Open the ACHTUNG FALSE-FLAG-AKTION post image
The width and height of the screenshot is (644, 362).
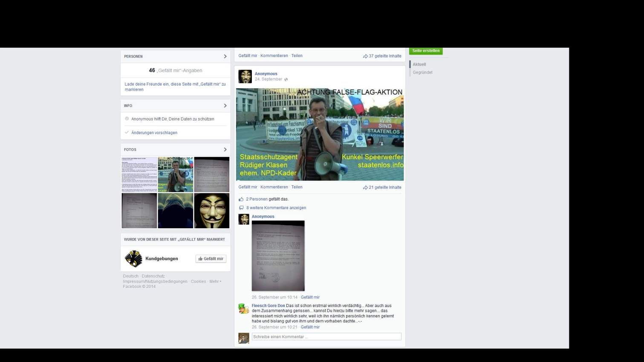[320, 134]
